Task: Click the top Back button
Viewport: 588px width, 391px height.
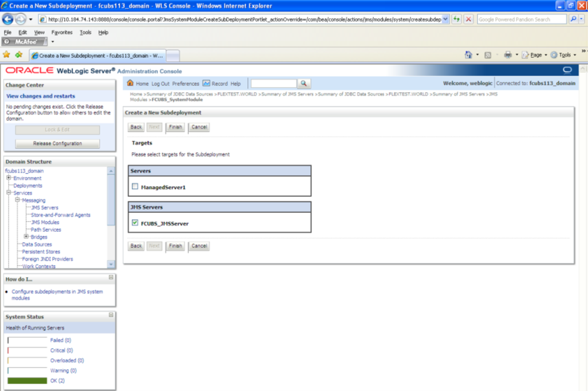Action: tap(136, 127)
